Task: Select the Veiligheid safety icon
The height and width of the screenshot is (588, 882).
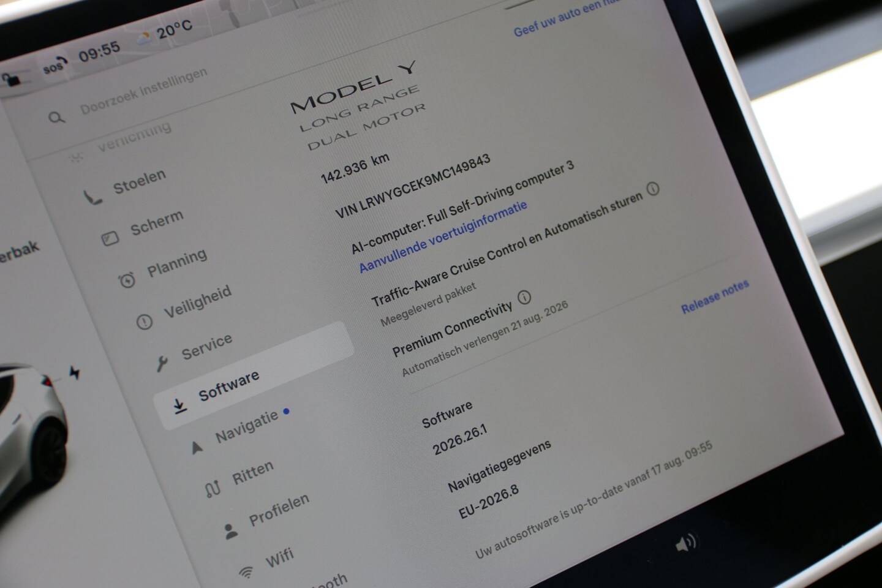Action: pos(144,322)
